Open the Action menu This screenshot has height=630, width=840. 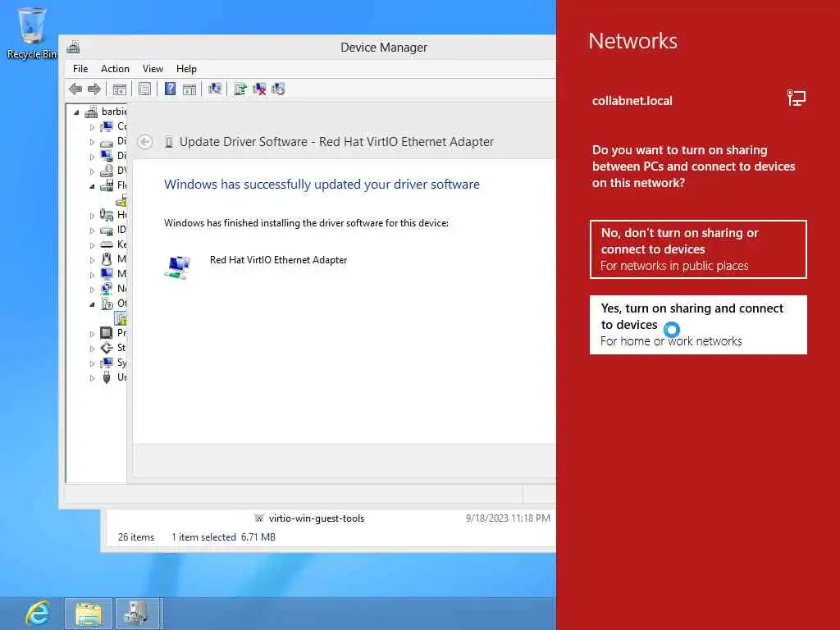coord(115,69)
